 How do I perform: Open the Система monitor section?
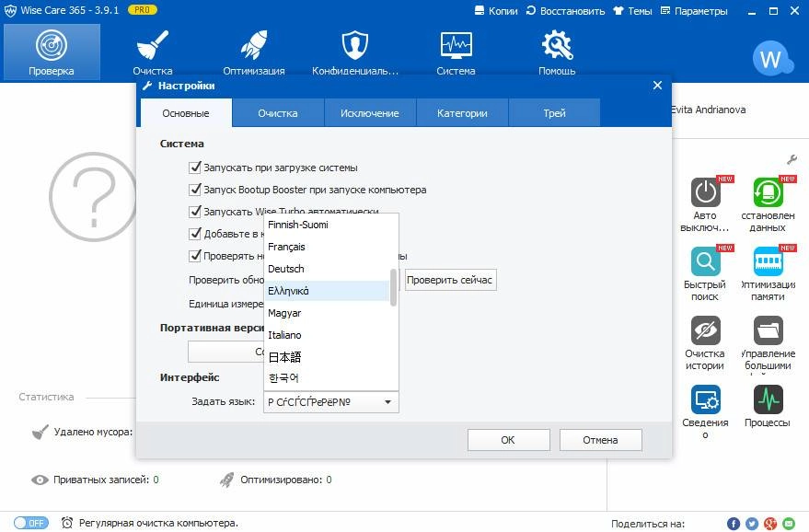(457, 52)
